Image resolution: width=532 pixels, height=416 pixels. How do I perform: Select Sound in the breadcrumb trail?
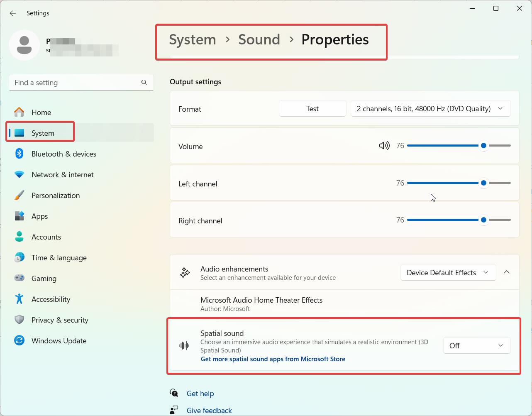[259, 39]
